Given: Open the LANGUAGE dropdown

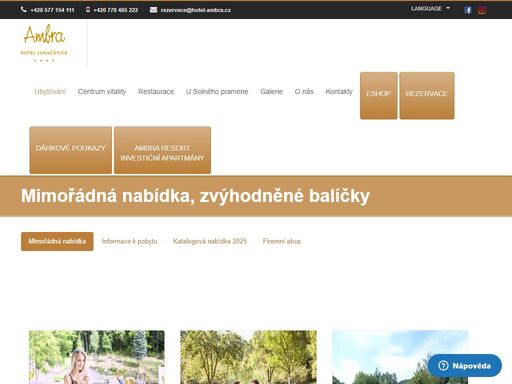Looking at the screenshot, I should [x=430, y=9].
